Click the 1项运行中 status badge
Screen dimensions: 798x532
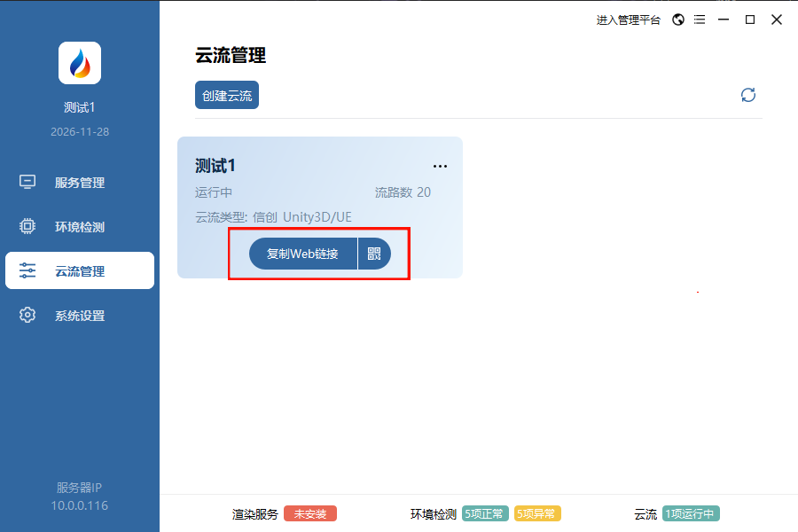coord(691,513)
